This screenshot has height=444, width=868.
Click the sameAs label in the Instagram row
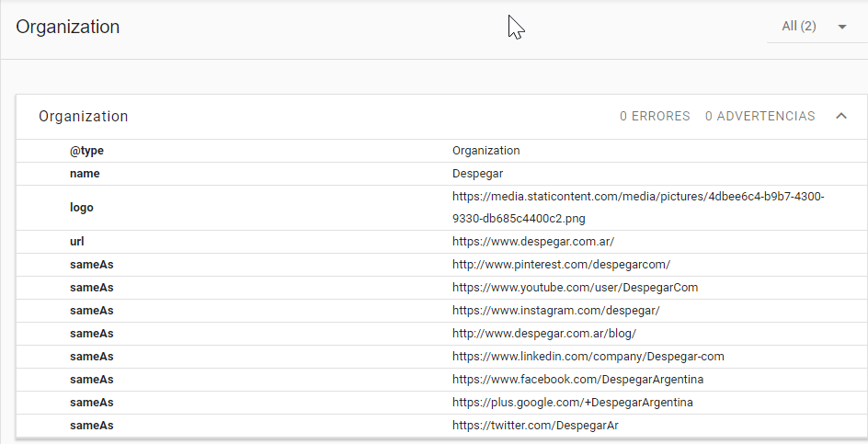pos(91,311)
